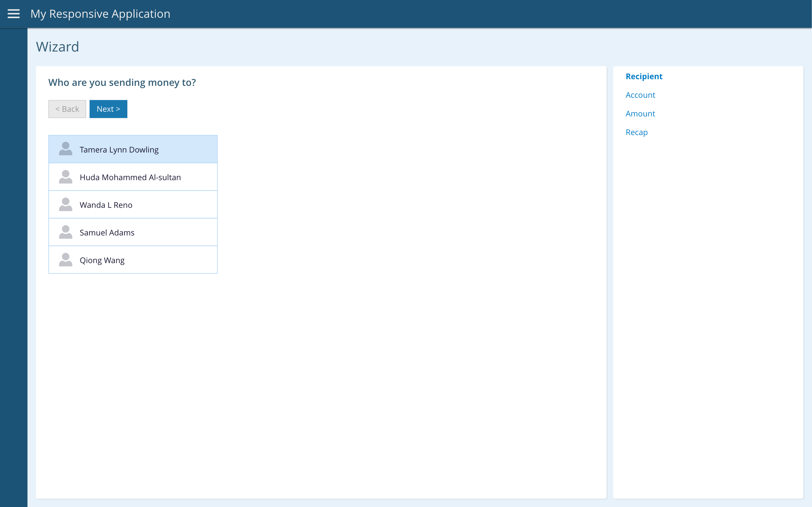Open the hamburger menu icon

(13, 14)
